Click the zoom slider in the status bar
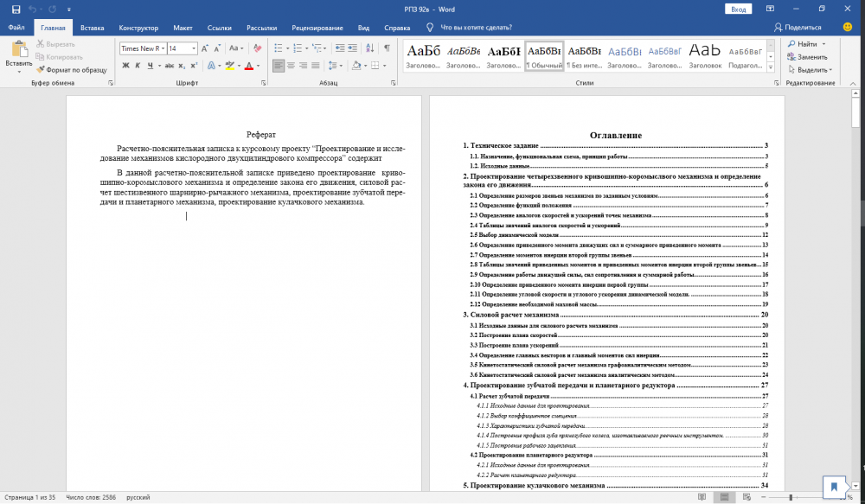865x504 pixels. pyautogui.click(x=792, y=497)
